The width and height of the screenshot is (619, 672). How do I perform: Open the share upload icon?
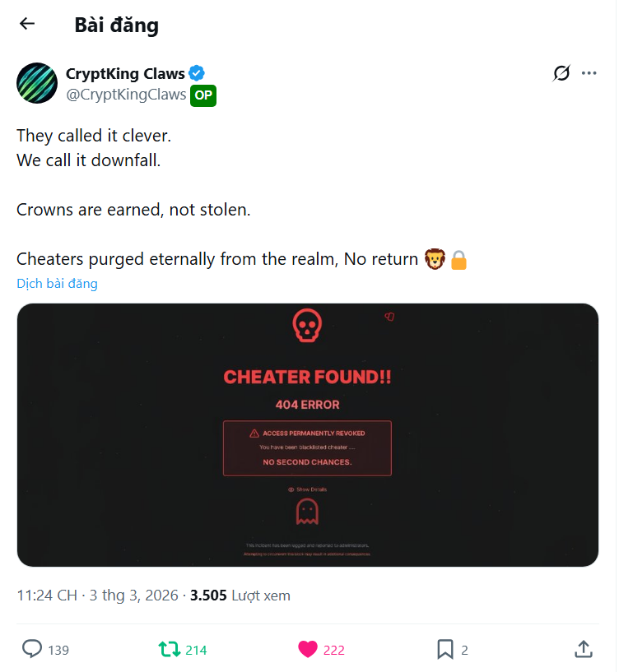click(x=584, y=649)
